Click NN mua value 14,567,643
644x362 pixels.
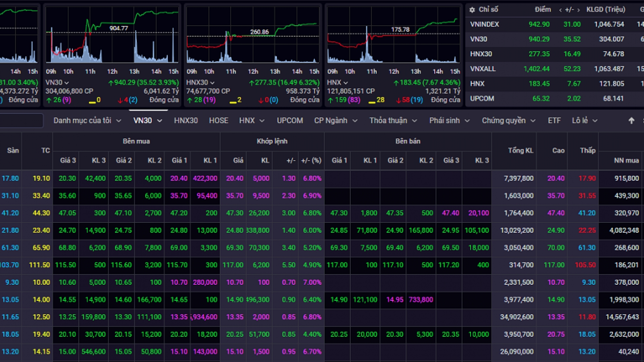tap(622, 317)
